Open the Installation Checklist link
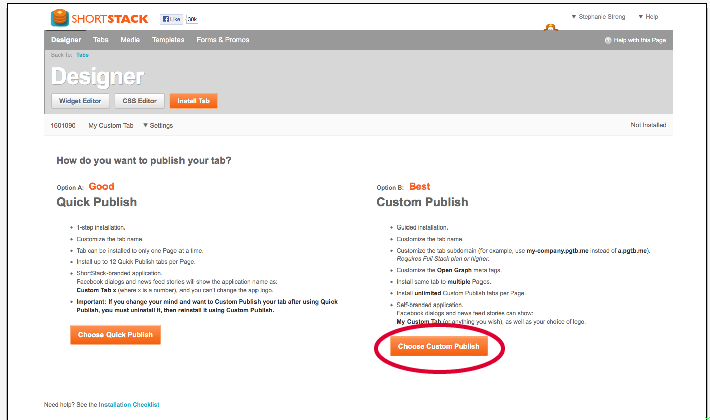The image size is (710, 420). [129, 405]
